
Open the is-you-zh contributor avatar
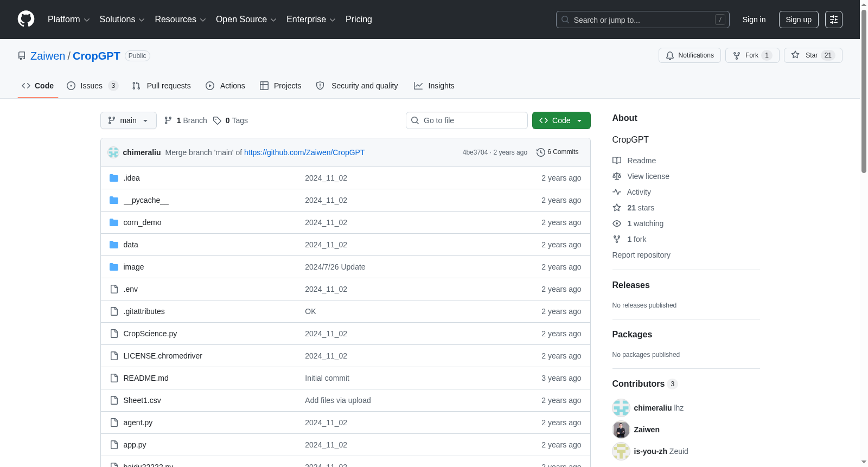[621, 451]
